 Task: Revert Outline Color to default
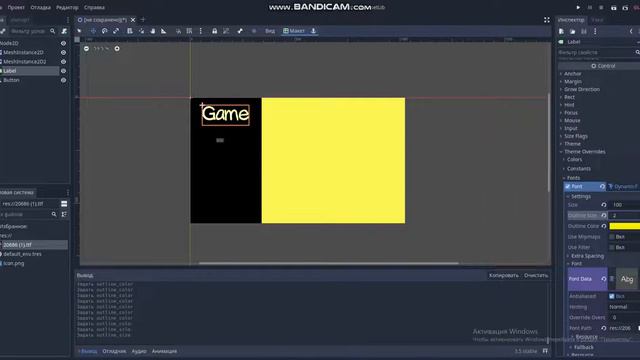coord(604,226)
